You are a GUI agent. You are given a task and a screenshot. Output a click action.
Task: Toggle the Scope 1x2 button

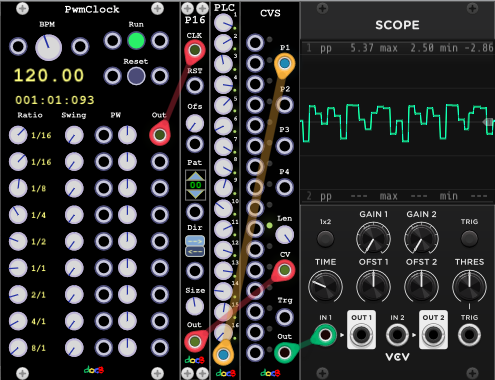tap(325, 239)
